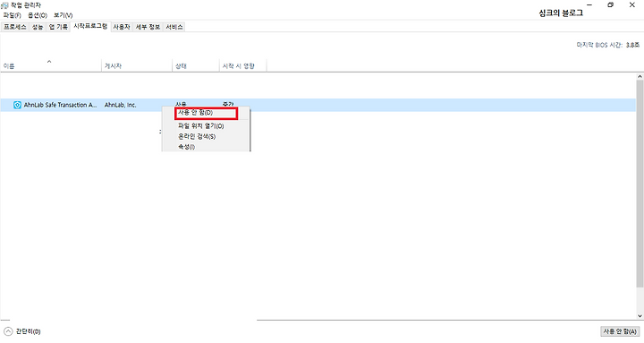Click the scrollbar down arrow
This screenshot has width=644, height=343.
point(640,316)
